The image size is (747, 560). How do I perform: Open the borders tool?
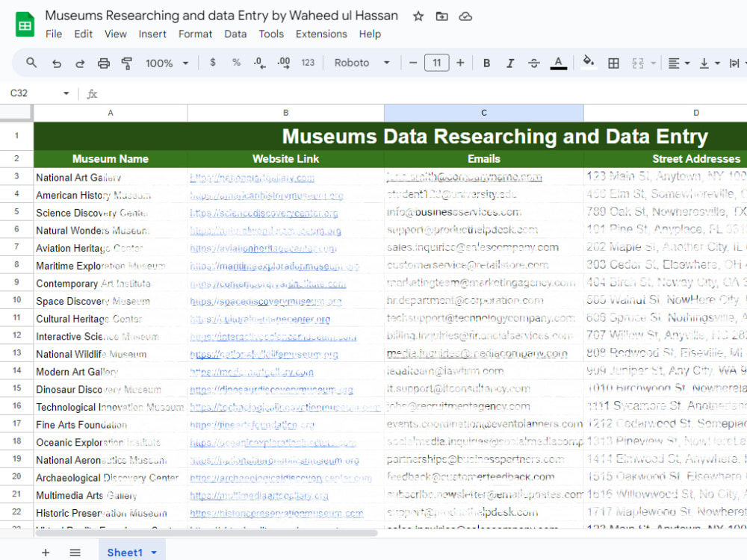click(613, 63)
